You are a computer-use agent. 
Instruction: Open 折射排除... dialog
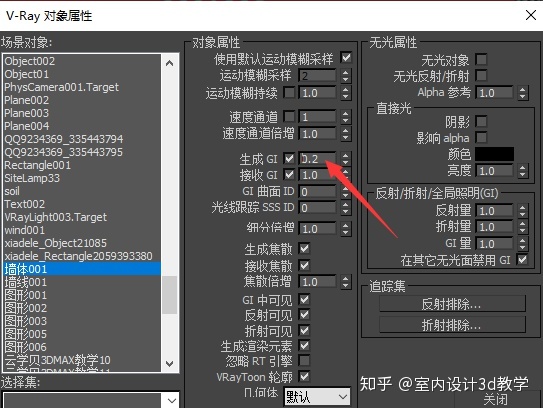pos(452,325)
